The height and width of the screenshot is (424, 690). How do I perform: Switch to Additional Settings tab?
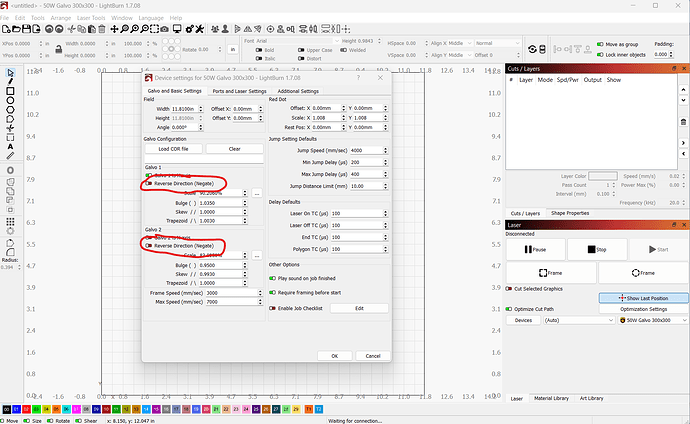click(298, 91)
